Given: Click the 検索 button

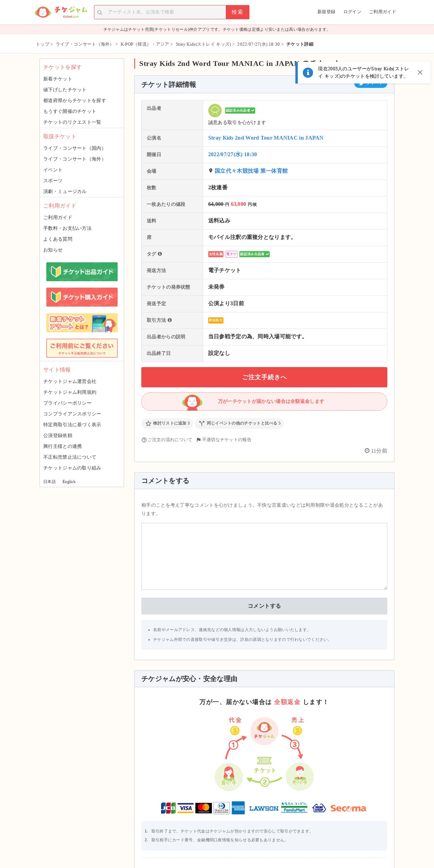Looking at the screenshot, I should tap(238, 12).
